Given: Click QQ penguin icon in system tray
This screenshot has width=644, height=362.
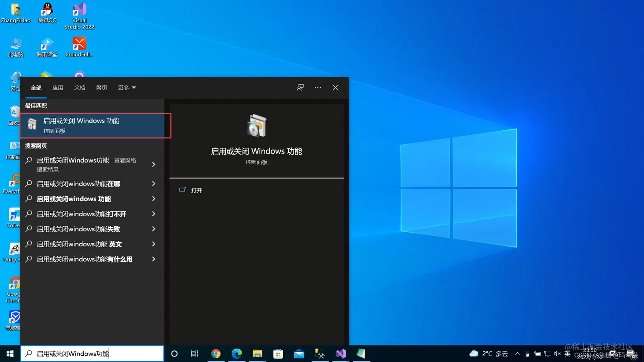Looking at the screenshot, I should point(527,353).
